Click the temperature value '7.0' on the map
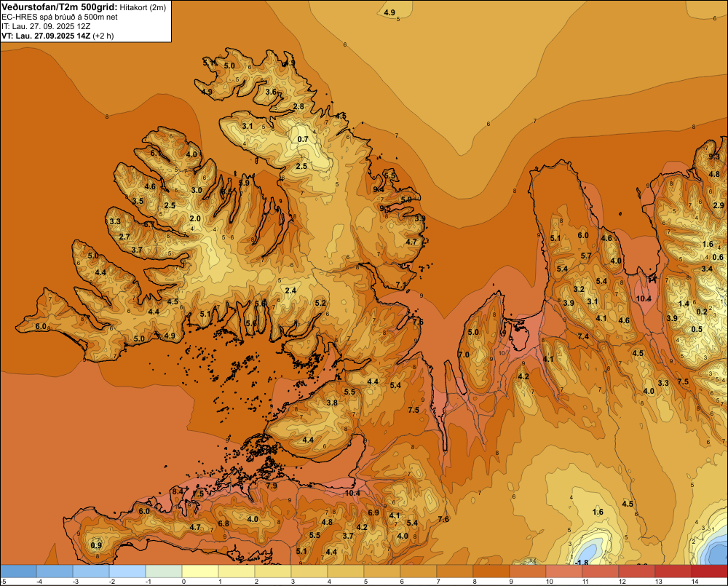Screen dimensions: 728x586 (464, 355)
